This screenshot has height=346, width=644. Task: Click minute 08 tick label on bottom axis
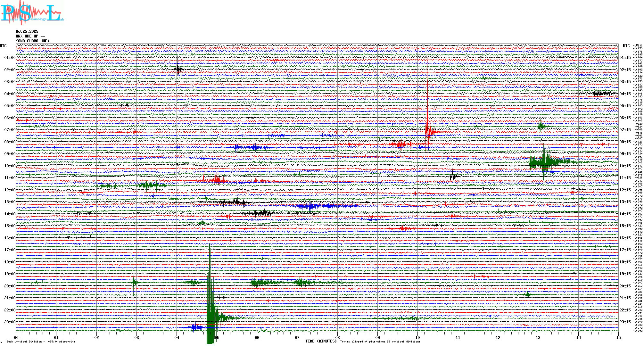[x=337, y=337]
